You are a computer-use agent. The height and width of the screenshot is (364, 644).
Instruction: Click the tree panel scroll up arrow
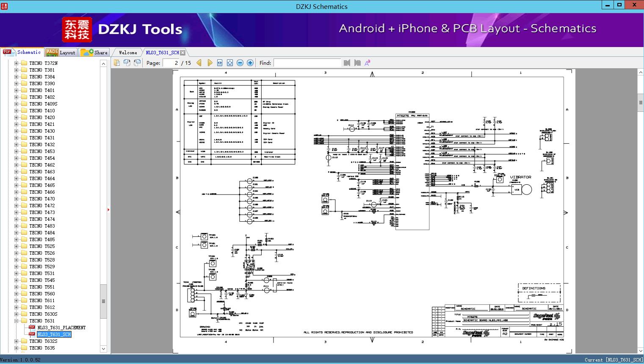(103, 64)
